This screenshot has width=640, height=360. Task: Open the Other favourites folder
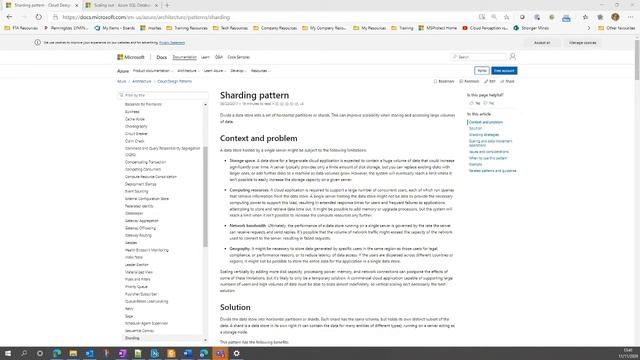coord(617,28)
